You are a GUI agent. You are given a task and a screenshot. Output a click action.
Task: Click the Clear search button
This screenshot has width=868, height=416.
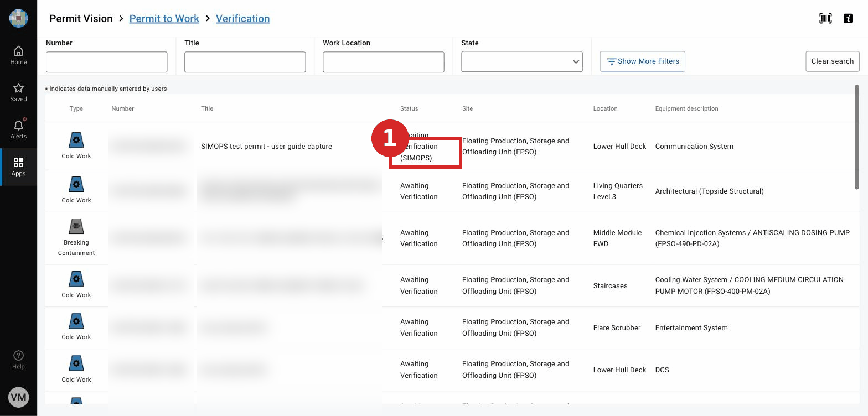pos(833,61)
